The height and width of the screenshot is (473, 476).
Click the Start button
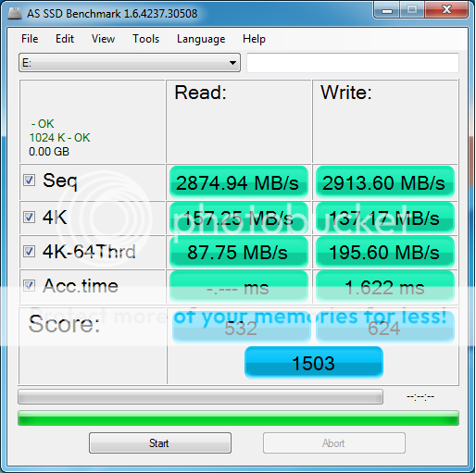pos(160,442)
